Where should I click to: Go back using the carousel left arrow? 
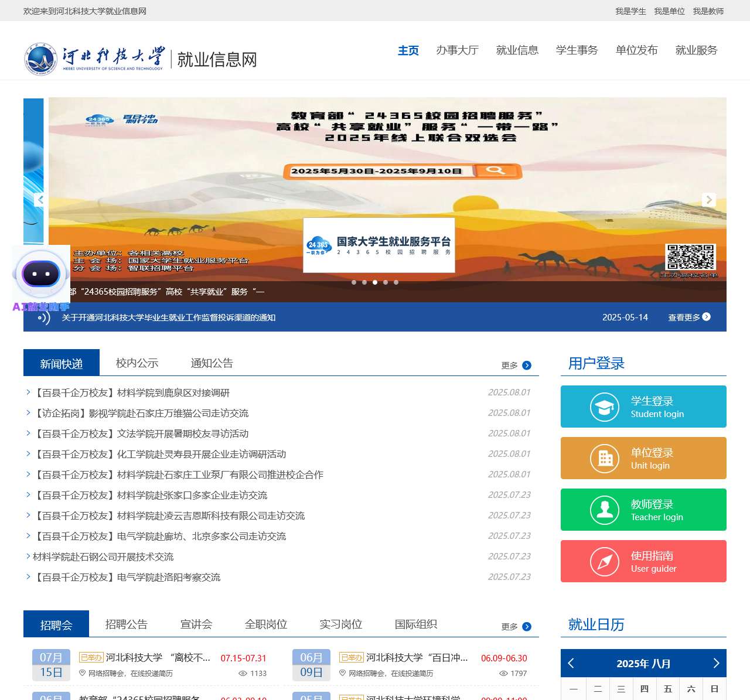pos(40,200)
